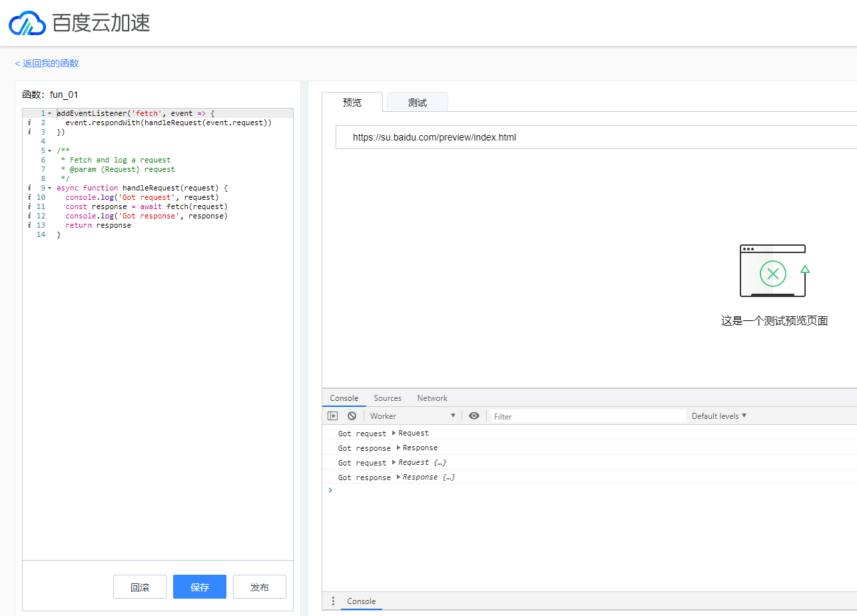Fold the handleRequest function at line 9
This screenshot has height=616, width=857.
tap(50, 188)
